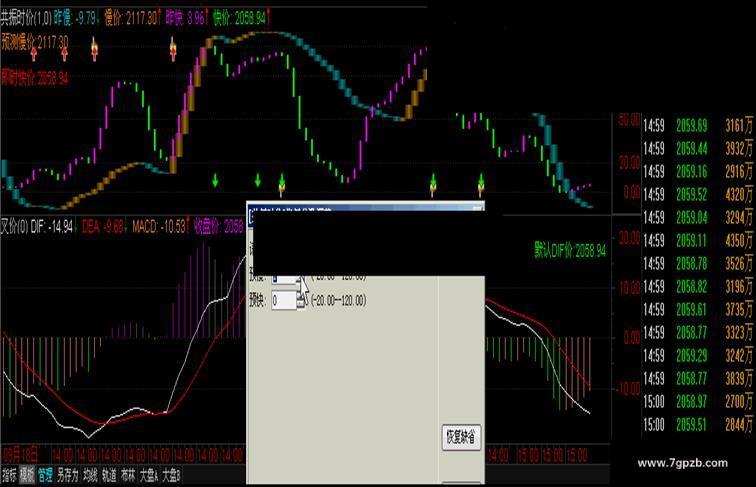
Task: Click volume value 3932万
Action: 739,149
